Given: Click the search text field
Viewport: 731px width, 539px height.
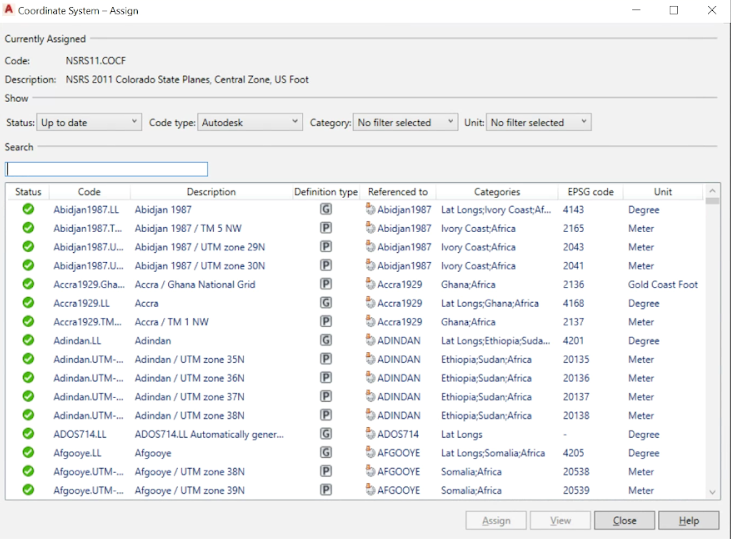Looking at the screenshot, I should tap(107, 169).
